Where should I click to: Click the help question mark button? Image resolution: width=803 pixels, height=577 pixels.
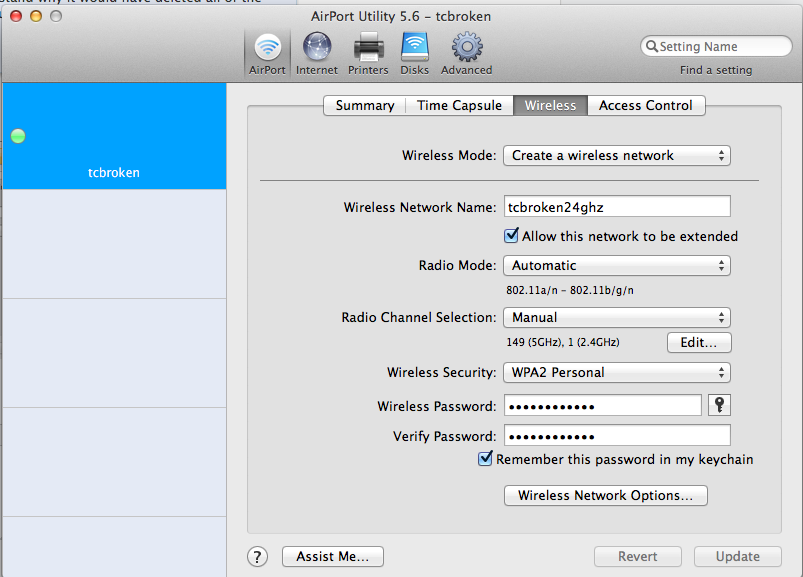[x=258, y=557]
